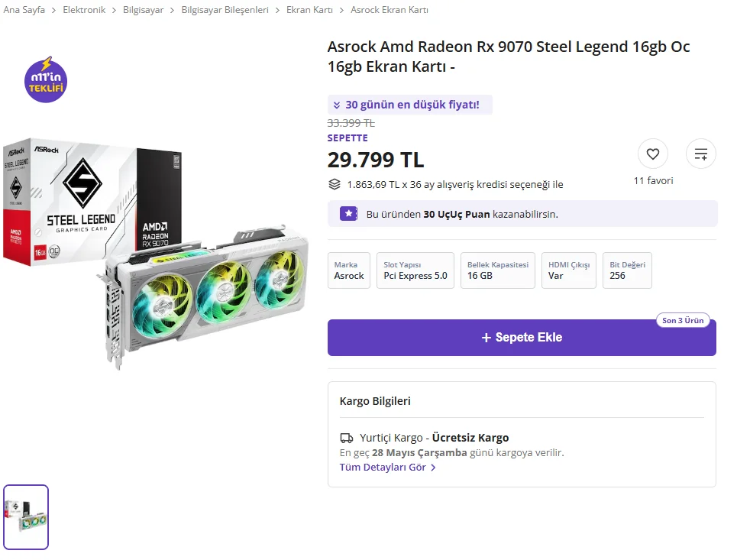This screenshot has height=560, width=737.
Task: Go to Elektronik breadcrumb category
Action: click(84, 10)
